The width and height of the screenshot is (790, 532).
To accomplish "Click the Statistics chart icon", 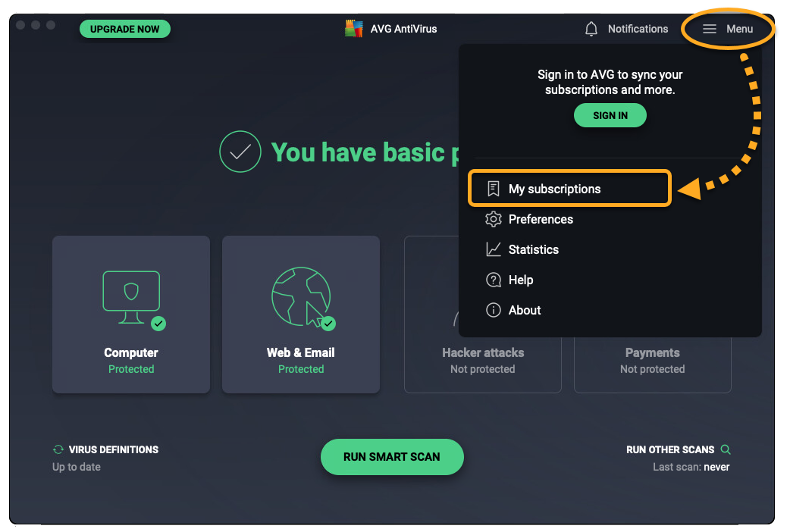I will 494,249.
